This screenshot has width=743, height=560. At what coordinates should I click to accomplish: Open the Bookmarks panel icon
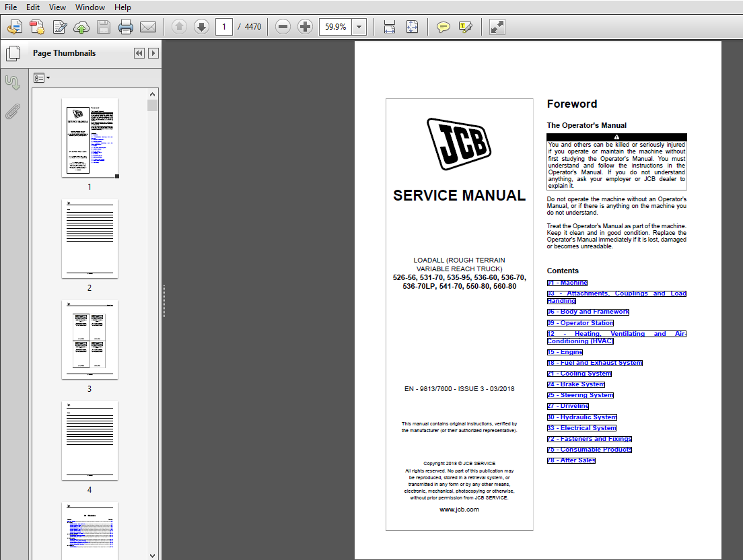click(x=13, y=82)
